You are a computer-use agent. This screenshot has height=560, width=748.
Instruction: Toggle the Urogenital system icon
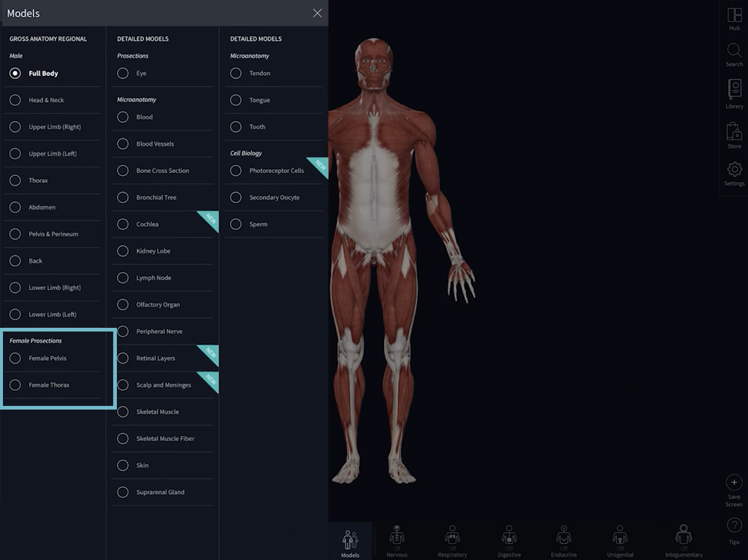[x=620, y=536]
